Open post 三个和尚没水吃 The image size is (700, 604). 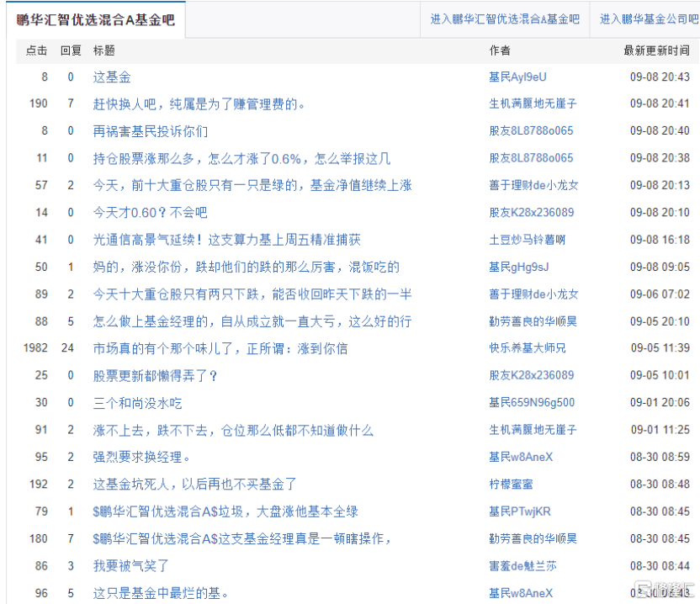point(137,403)
